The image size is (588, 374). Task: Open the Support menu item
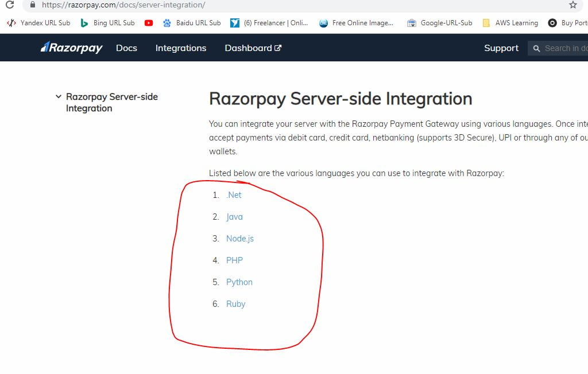point(501,48)
